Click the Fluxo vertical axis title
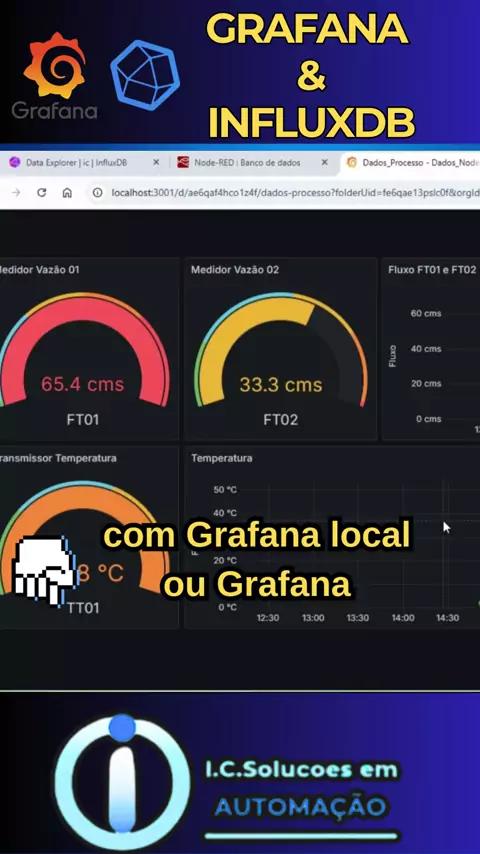 coord(393,356)
